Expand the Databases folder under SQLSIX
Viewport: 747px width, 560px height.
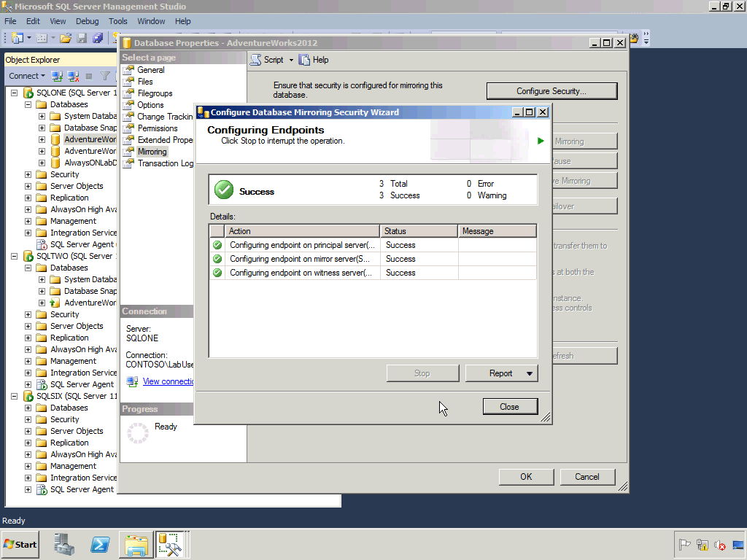click(28, 408)
